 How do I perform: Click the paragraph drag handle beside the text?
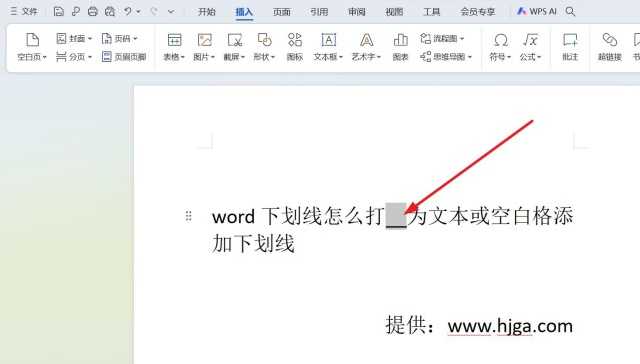pos(188,216)
